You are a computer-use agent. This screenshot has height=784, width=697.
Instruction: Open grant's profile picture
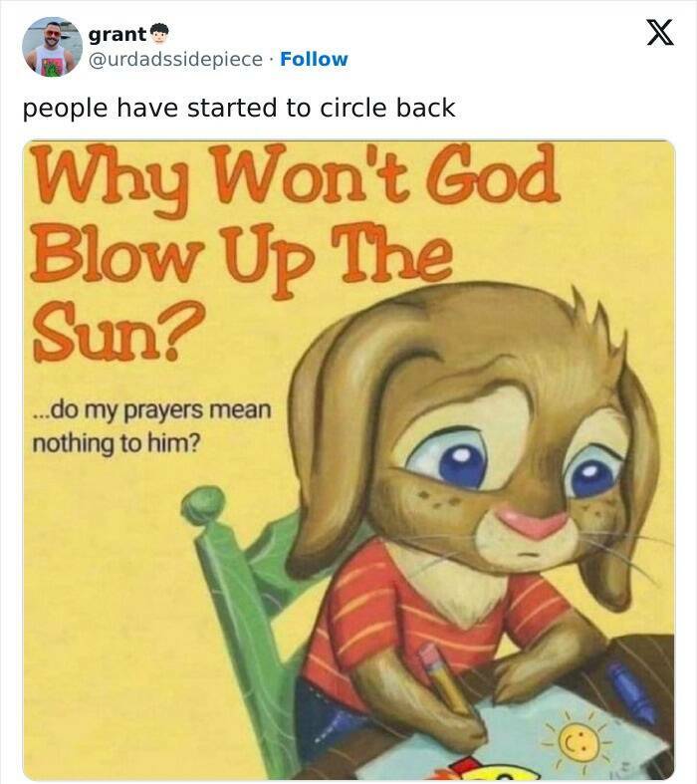click(52, 47)
